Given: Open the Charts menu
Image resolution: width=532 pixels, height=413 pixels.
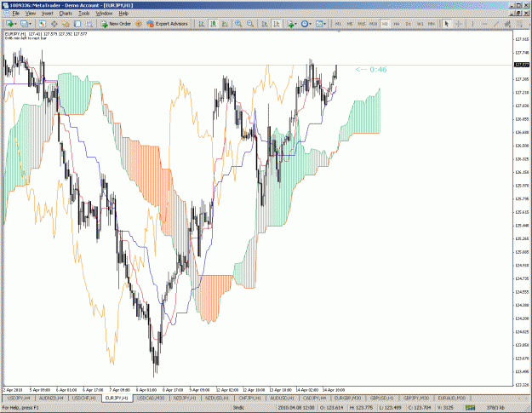Looking at the screenshot, I should (x=66, y=14).
